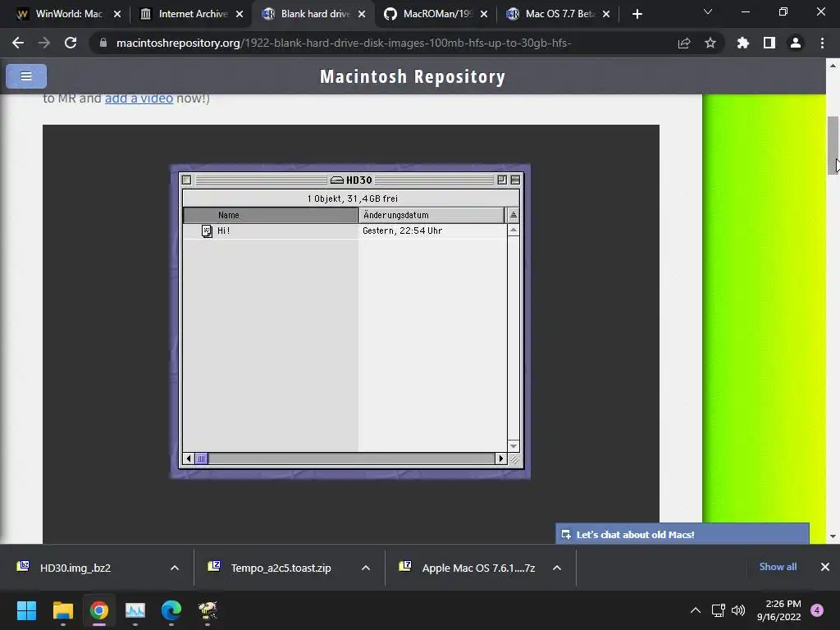
Task: Expand options for Tempo_a2c5.toast.zip download
Action: pos(366,568)
